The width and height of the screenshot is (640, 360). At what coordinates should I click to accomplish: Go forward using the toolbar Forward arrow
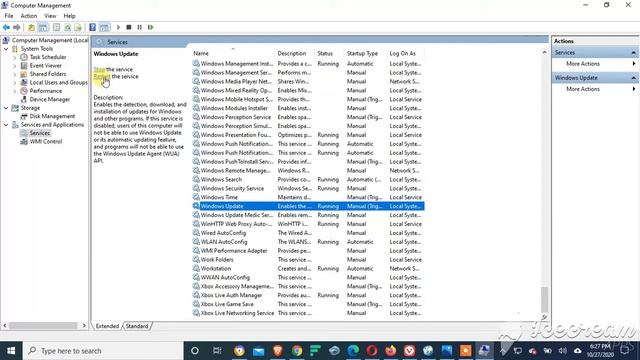click(x=17, y=27)
